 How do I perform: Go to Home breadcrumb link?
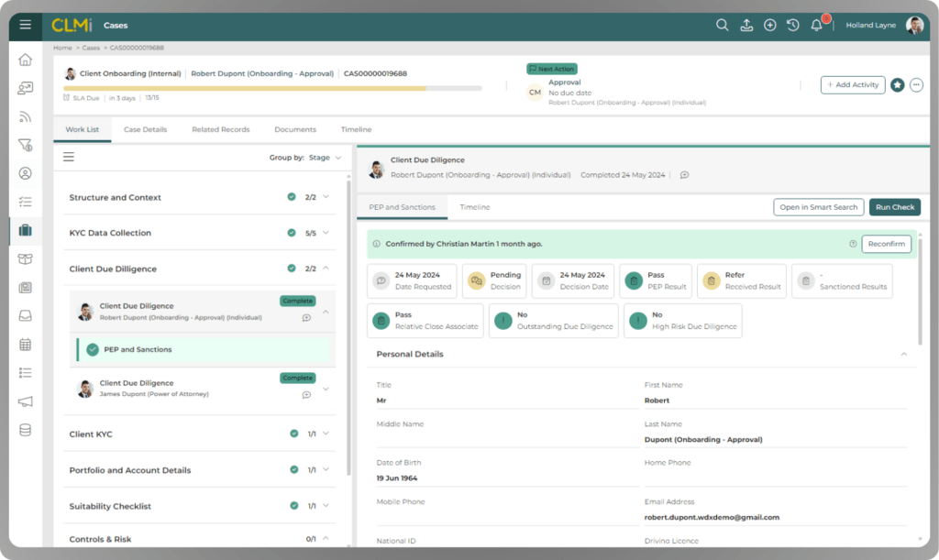pyautogui.click(x=62, y=48)
